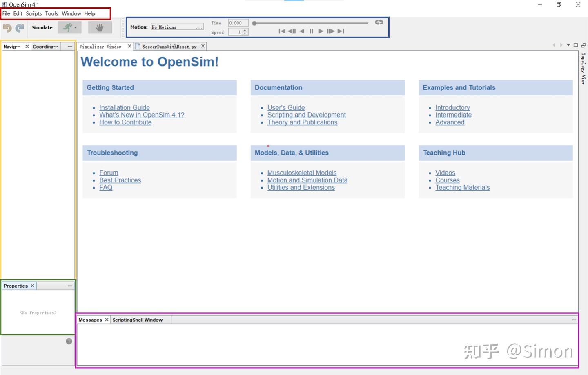Click the loop playback icon

coord(378,22)
